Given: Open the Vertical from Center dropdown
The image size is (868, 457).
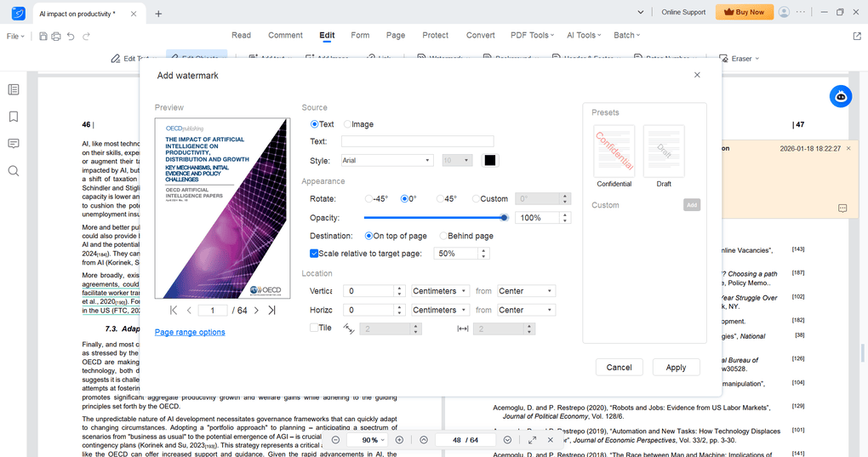Looking at the screenshot, I should pyautogui.click(x=526, y=291).
